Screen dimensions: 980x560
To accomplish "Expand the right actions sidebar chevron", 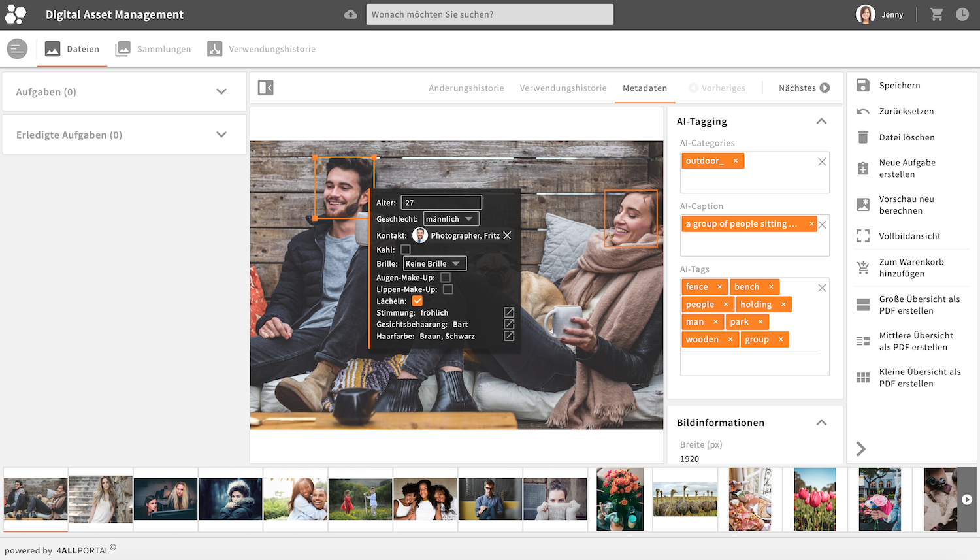I will point(861,449).
